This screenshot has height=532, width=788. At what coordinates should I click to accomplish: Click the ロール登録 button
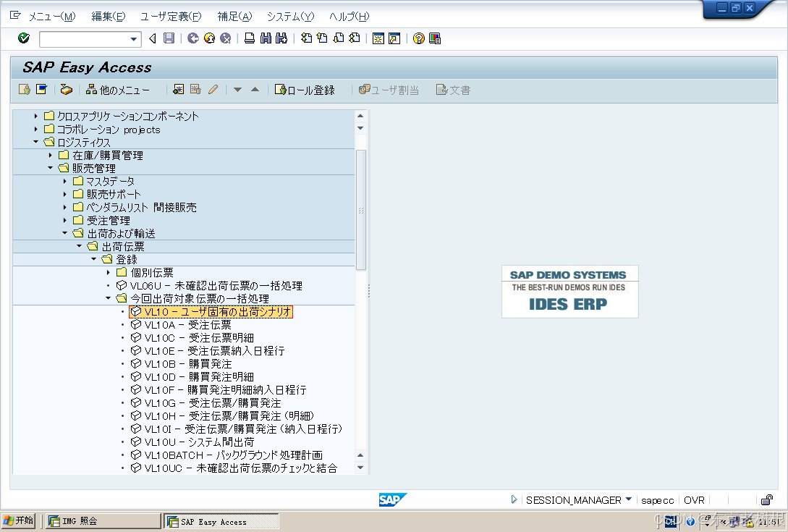(305, 90)
